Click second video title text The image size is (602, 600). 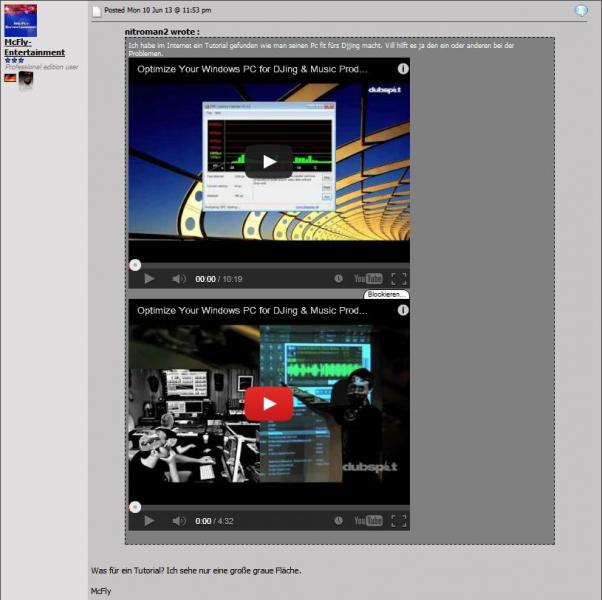[252, 311]
